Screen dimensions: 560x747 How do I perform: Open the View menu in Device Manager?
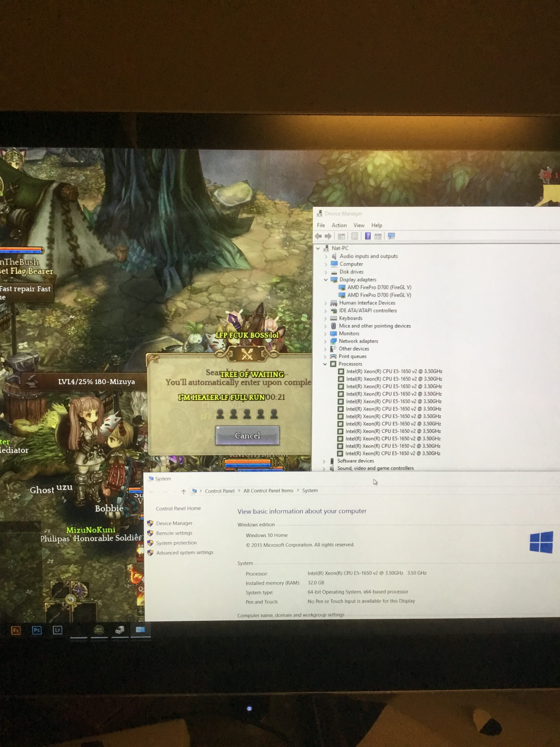(359, 225)
